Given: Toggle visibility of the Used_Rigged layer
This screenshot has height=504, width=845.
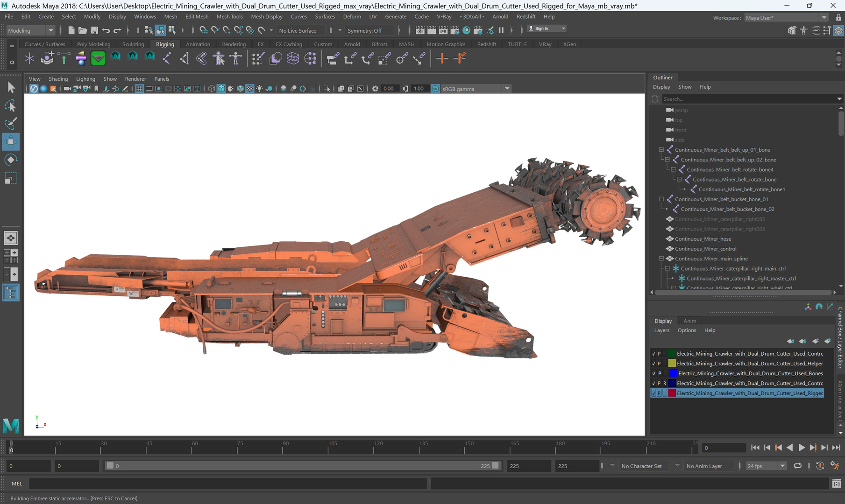Looking at the screenshot, I should [x=653, y=393].
